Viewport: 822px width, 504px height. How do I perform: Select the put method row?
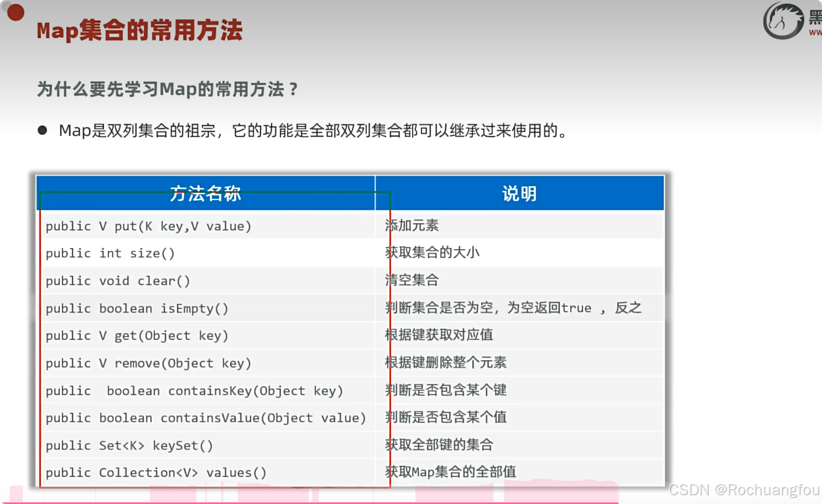pos(149,225)
